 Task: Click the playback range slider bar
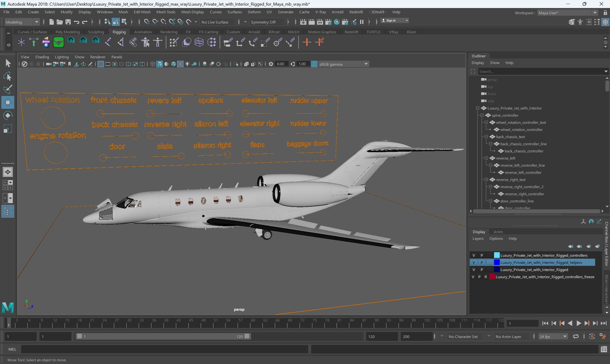coord(163,336)
